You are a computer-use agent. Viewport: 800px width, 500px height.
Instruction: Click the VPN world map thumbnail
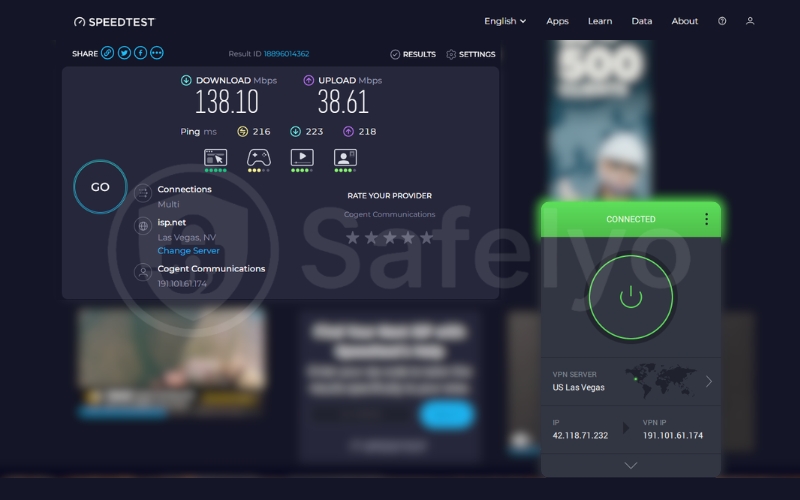coord(661,381)
